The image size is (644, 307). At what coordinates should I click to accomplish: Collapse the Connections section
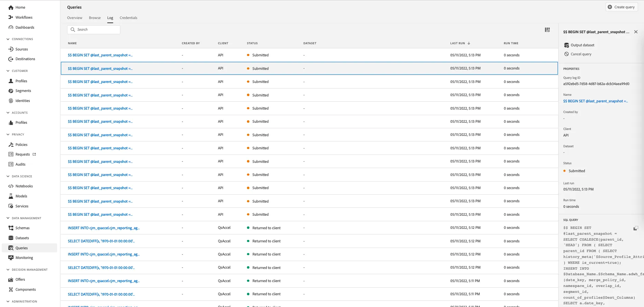coord(8,39)
